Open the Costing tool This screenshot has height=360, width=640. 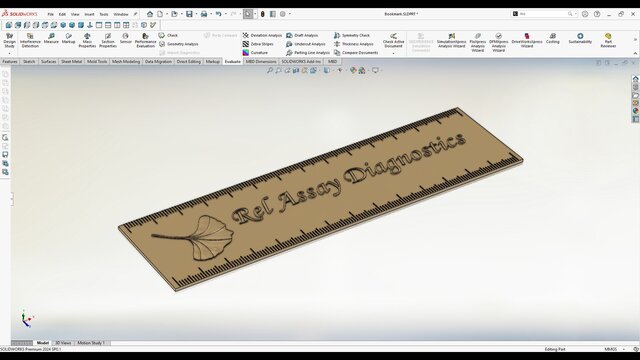coord(553,38)
